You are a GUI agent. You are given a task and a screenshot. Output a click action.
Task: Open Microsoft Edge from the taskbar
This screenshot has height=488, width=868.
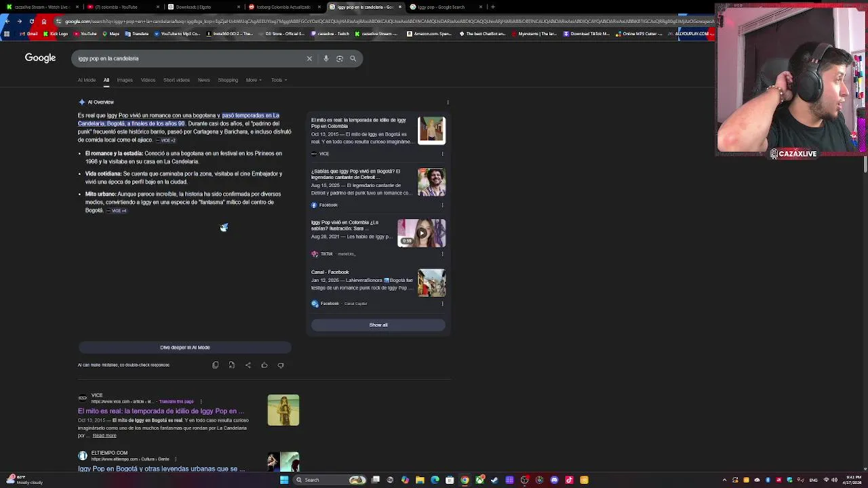(435, 480)
